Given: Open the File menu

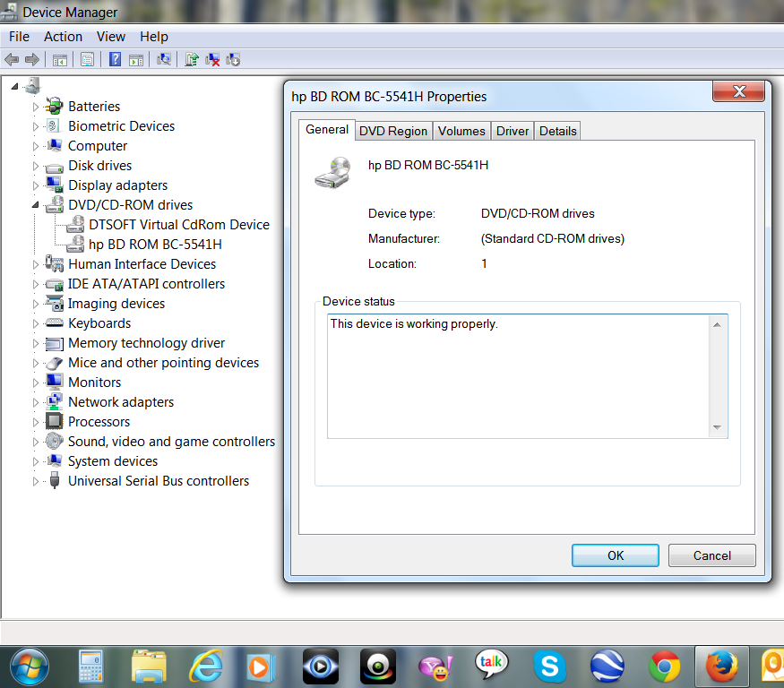Looking at the screenshot, I should click(x=19, y=37).
